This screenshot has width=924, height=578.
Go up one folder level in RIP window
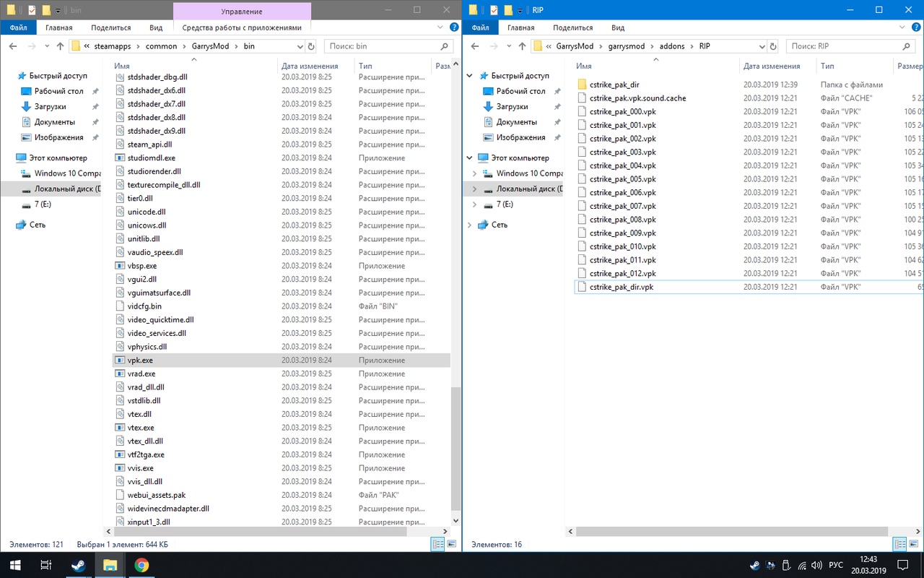point(523,46)
